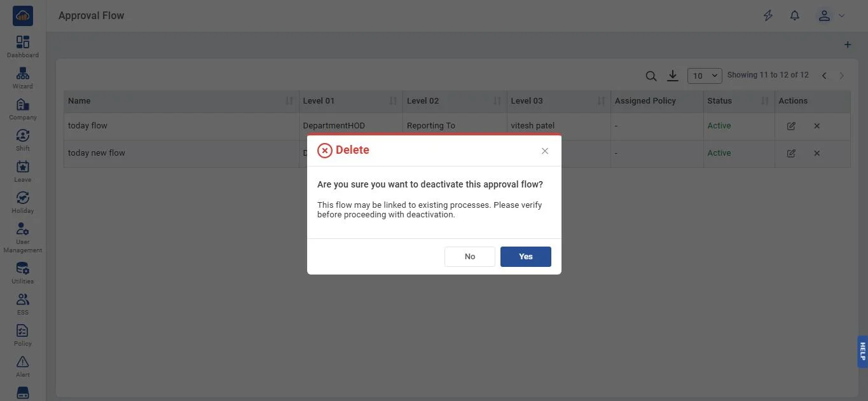Viewport: 868px width, 401px height.
Task: Open the Wizard sidebar icon
Action: [x=23, y=78]
